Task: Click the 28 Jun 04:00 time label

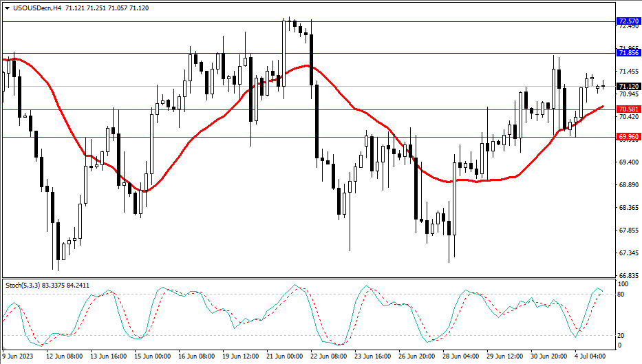Action: [461, 356]
